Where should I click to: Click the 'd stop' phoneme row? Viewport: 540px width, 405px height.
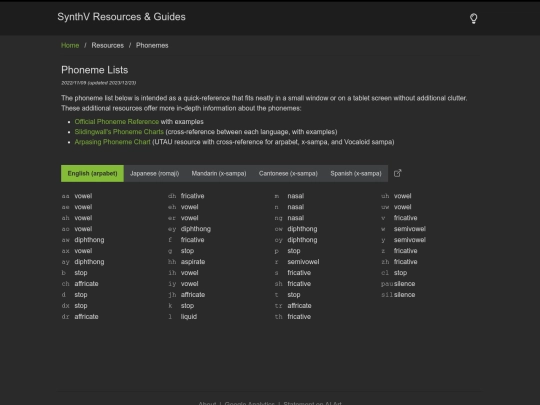pos(74,295)
